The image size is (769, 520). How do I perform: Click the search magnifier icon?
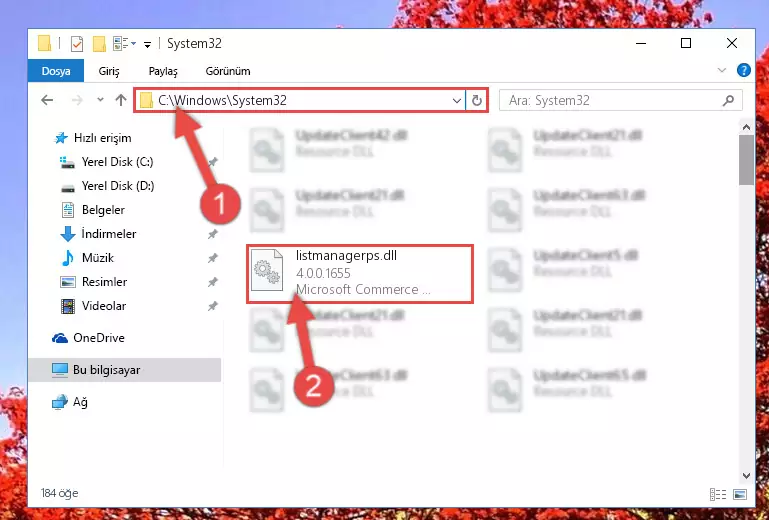pyautogui.click(x=728, y=101)
